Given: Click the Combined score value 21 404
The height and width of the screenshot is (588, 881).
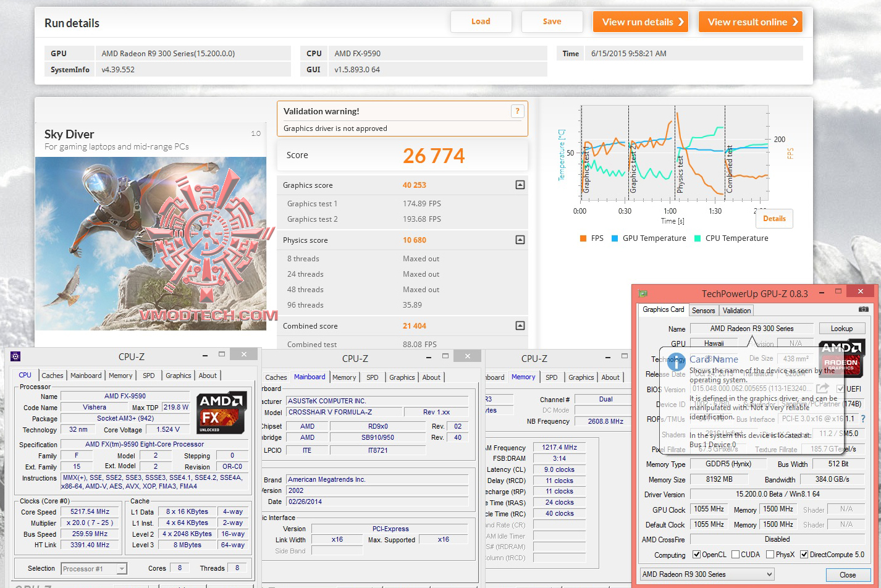Looking at the screenshot, I should coord(415,325).
